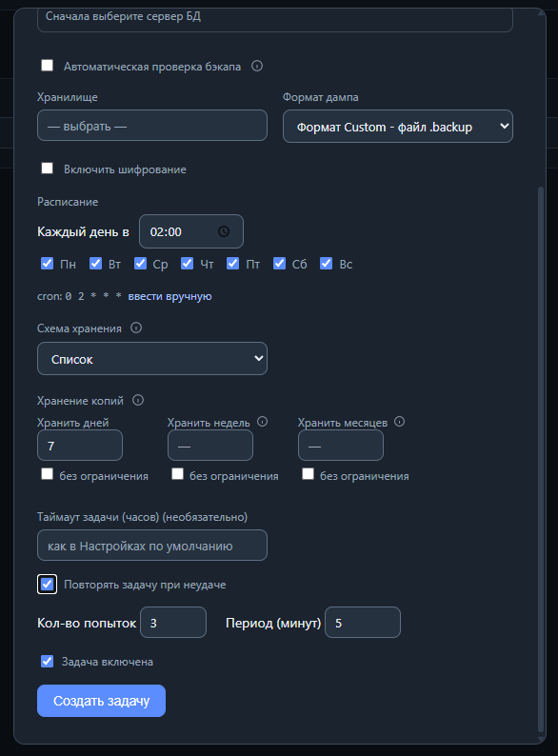Open the clock picker in time field

pyautogui.click(x=224, y=231)
